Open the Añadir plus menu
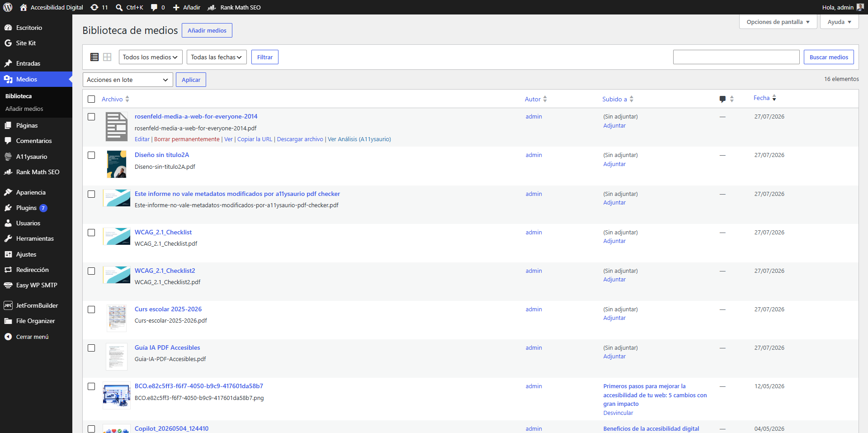868x433 pixels. 187,7
